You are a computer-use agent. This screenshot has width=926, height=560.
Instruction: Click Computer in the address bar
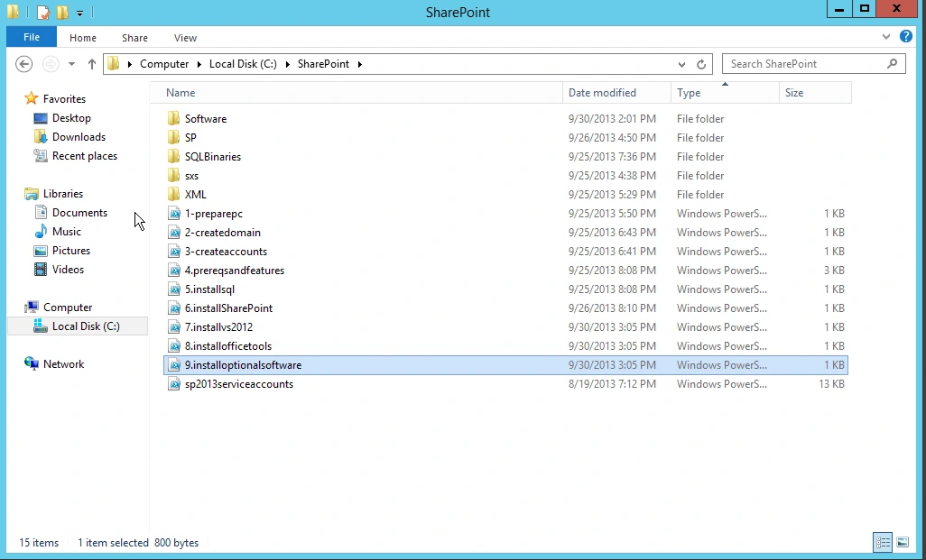point(164,64)
